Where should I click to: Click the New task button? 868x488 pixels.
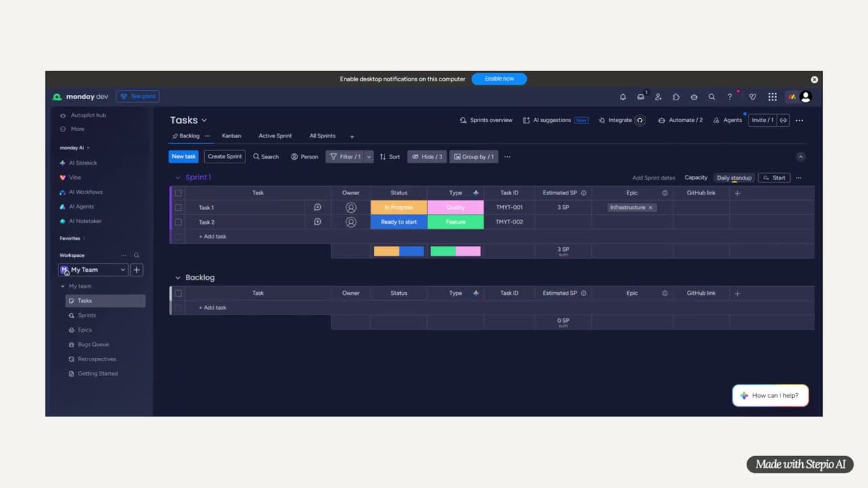tap(183, 157)
